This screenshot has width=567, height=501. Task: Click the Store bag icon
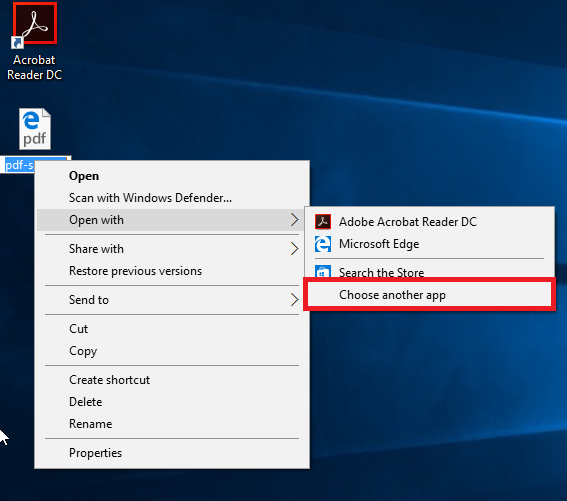323,272
